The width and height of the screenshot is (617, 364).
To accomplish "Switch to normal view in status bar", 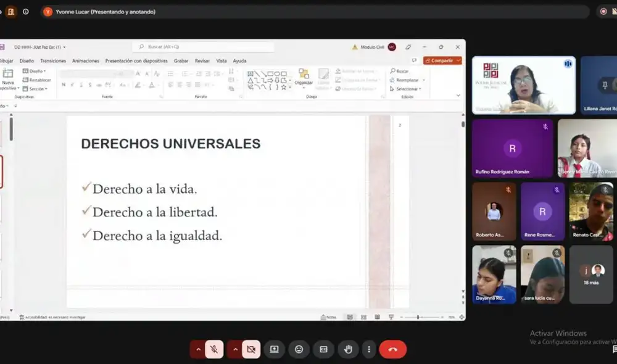I will tap(350, 316).
